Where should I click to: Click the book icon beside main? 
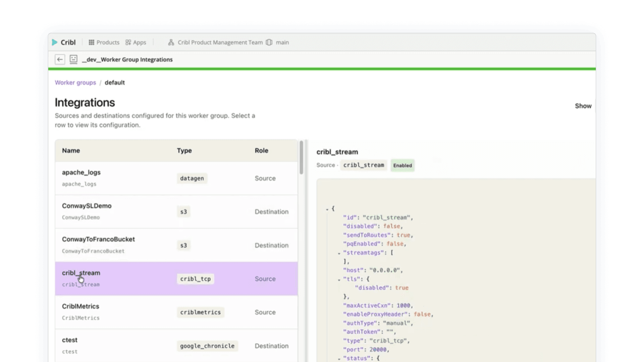tap(269, 42)
